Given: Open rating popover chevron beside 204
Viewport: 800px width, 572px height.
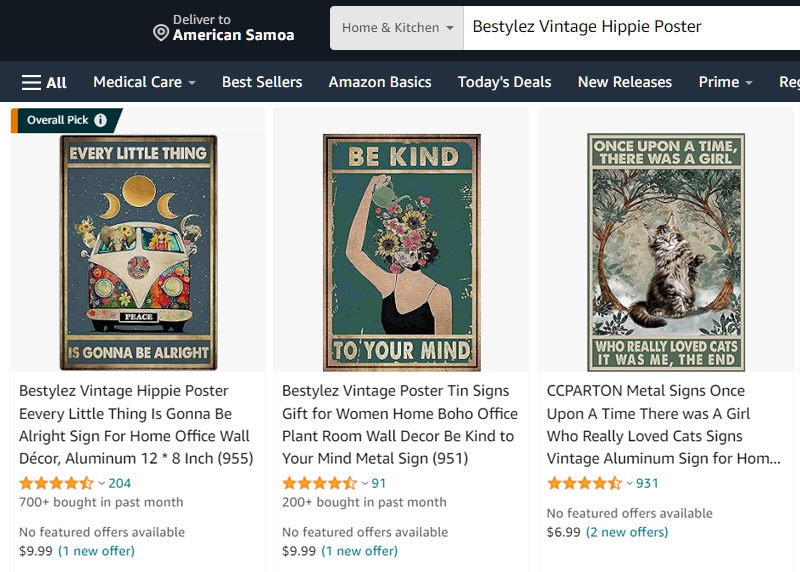Looking at the screenshot, I should pos(101,484).
